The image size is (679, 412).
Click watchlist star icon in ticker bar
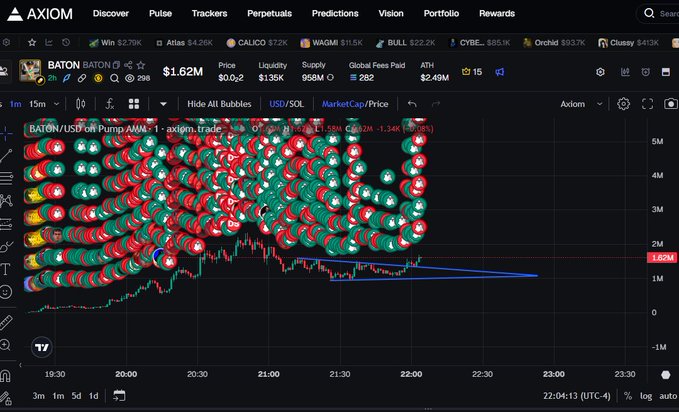[x=32, y=42]
